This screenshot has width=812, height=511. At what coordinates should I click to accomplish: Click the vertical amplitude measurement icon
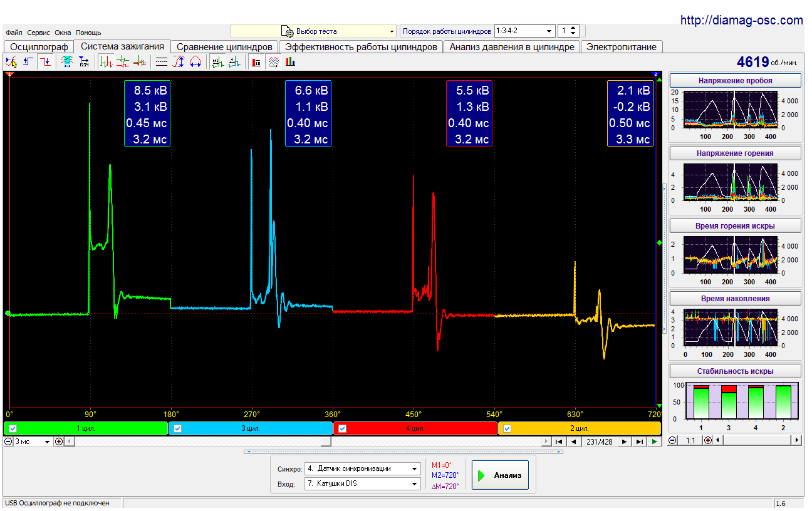tap(179, 61)
